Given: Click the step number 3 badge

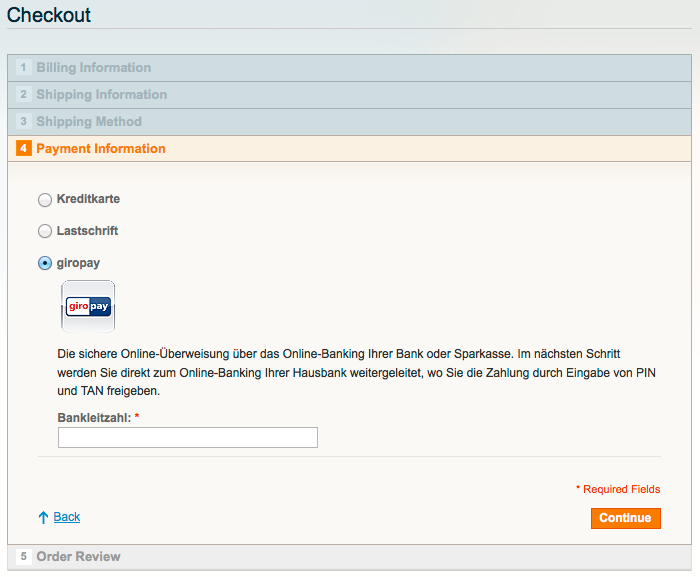Looking at the screenshot, I should coord(24,121).
